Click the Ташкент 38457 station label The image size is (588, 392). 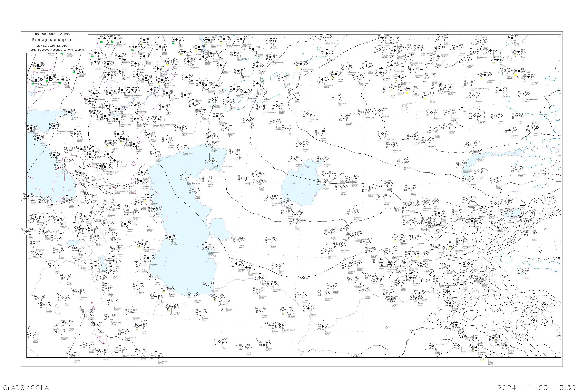pos(420,245)
